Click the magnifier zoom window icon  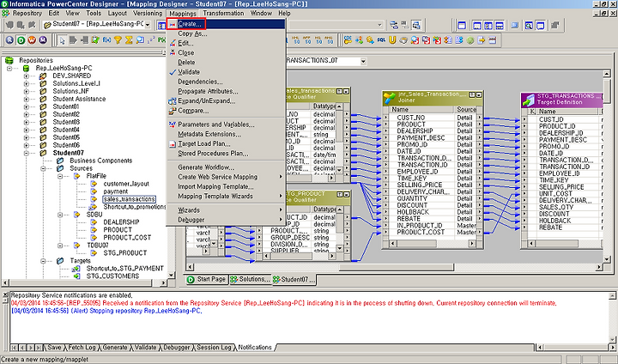tap(529, 26)
